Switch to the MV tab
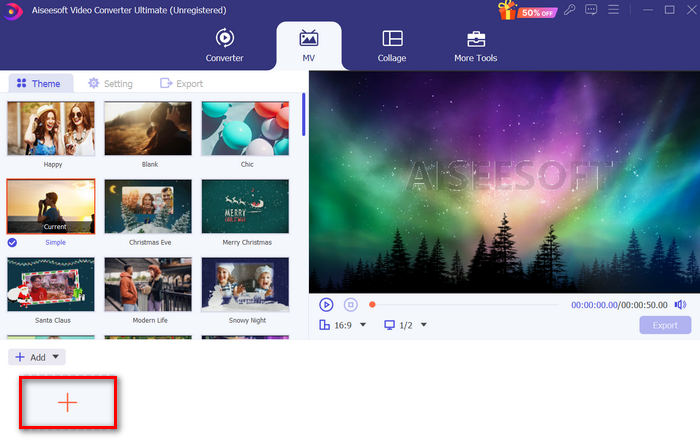 tap(308, 46)
